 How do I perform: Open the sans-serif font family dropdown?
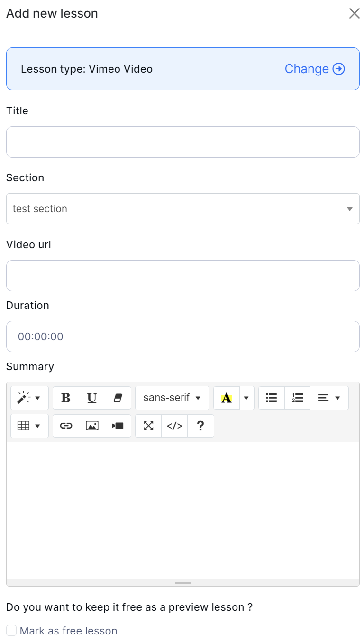[x=172, y=398]
